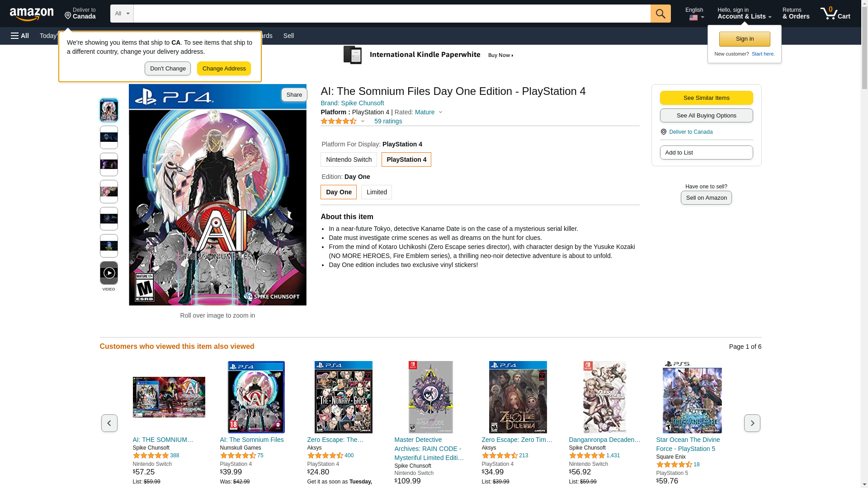Open the All hamburger menu
868x488 pixels.
point(20,36)
